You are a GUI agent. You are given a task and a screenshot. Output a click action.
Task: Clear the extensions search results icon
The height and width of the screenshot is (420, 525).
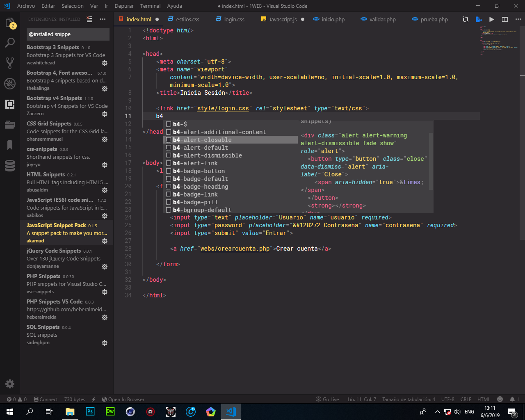click(89, 19)
